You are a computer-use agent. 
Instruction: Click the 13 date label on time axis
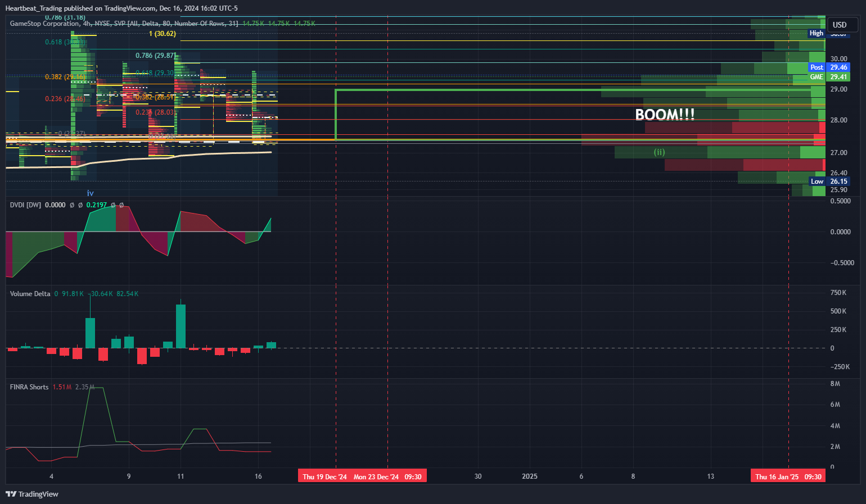click(711, 476)
